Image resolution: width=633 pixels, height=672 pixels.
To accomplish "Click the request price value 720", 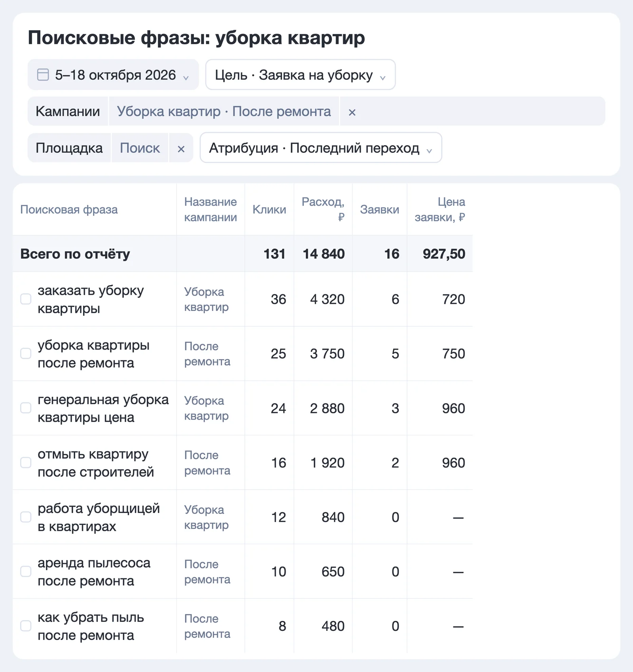I will click(x=453, y=299).
